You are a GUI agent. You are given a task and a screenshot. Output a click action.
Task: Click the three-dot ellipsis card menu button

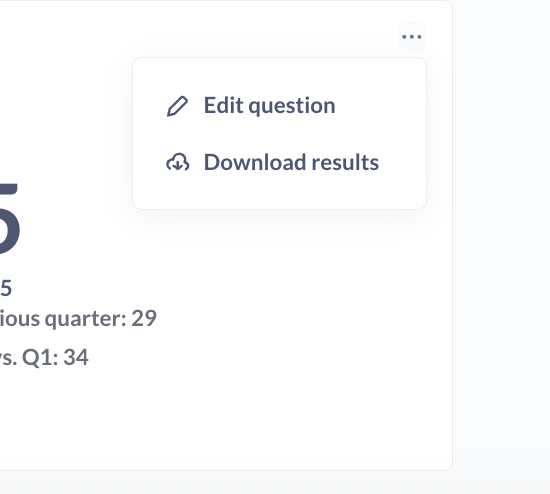[x=412, y=36]
